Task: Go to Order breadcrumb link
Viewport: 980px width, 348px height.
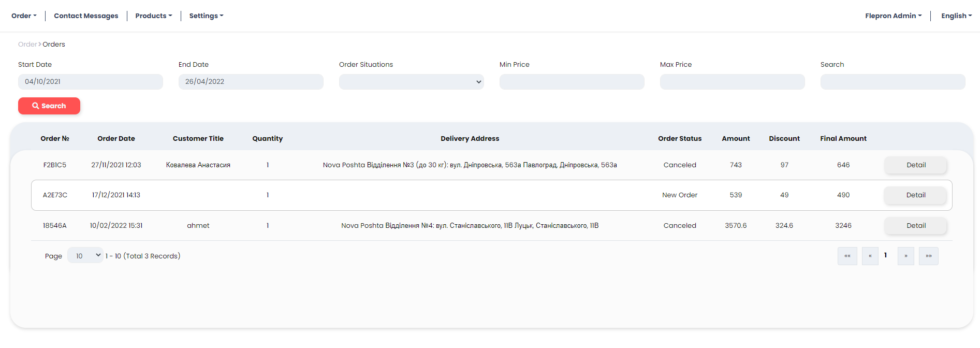Action: 27,44
